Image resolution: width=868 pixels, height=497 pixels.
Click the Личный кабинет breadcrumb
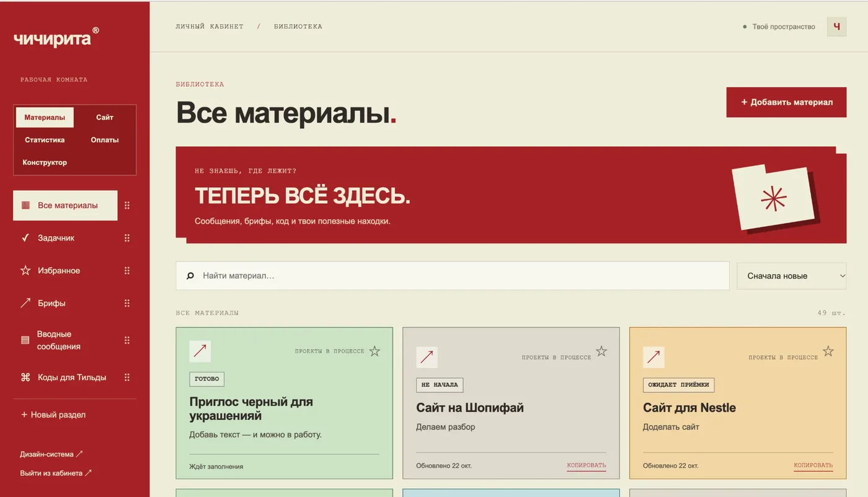point(210,27)
